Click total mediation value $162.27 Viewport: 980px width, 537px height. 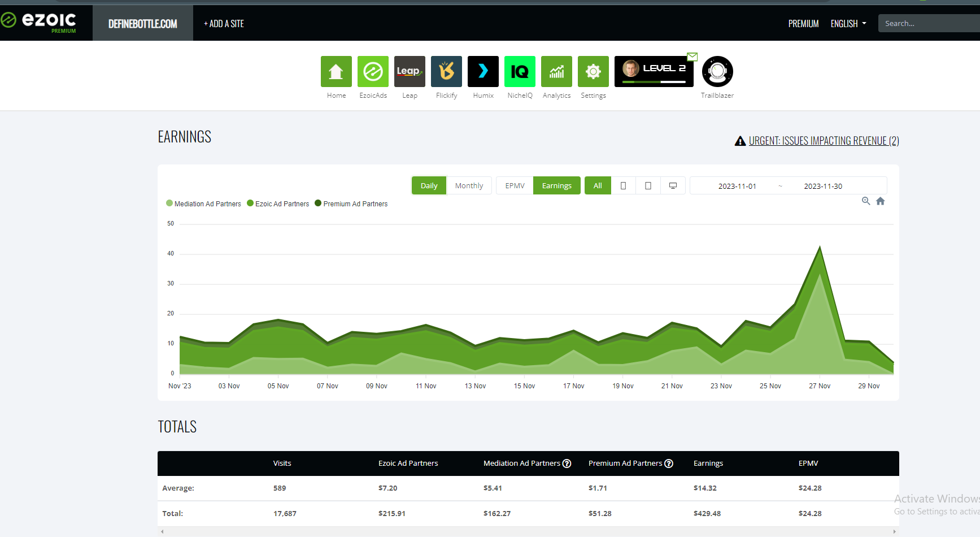(497, 514)
